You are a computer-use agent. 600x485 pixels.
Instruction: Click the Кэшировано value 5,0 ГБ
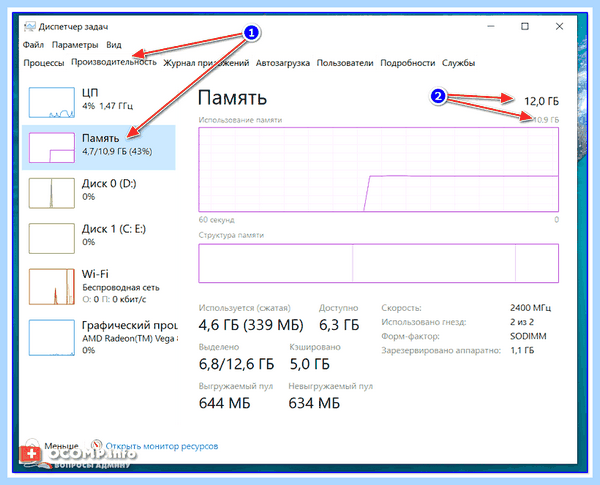[x=309, y=364]
